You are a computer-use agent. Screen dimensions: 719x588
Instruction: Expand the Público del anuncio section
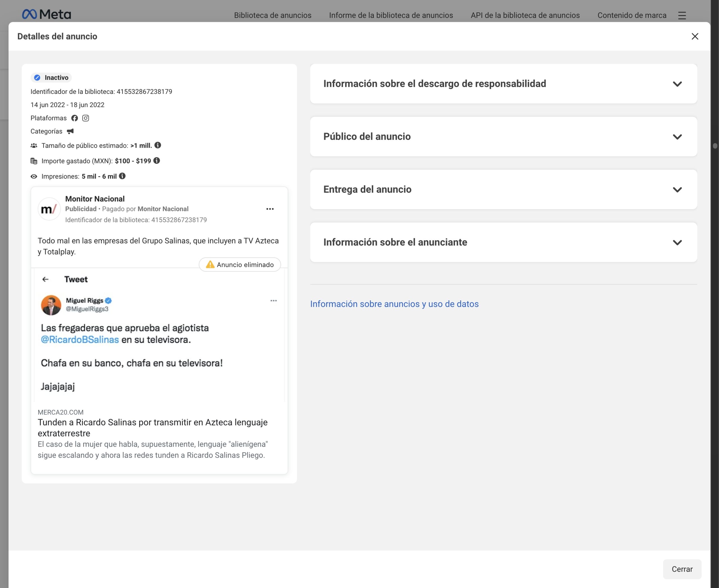tap(503, 137)
